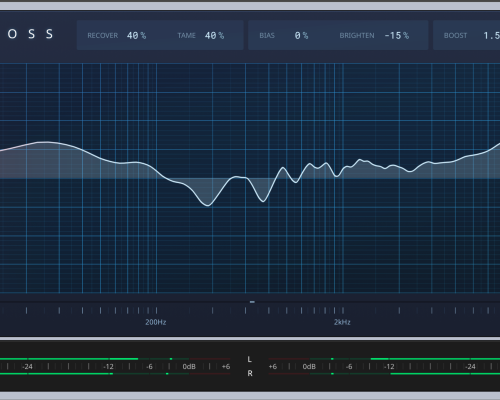Click the BRIGHTEN label
500x400 pixels.
point(357,35)
